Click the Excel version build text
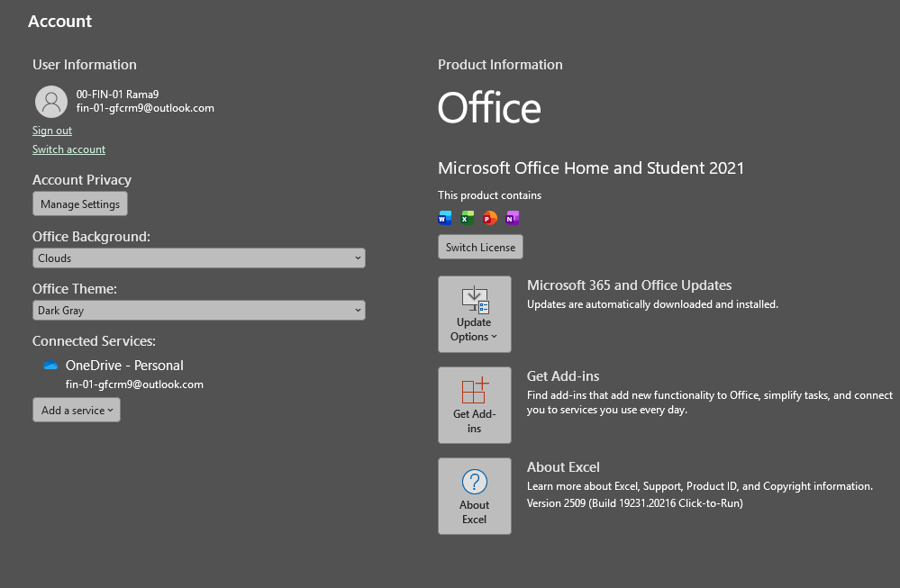Screen dimensions: 900x588 pos(634,503)
